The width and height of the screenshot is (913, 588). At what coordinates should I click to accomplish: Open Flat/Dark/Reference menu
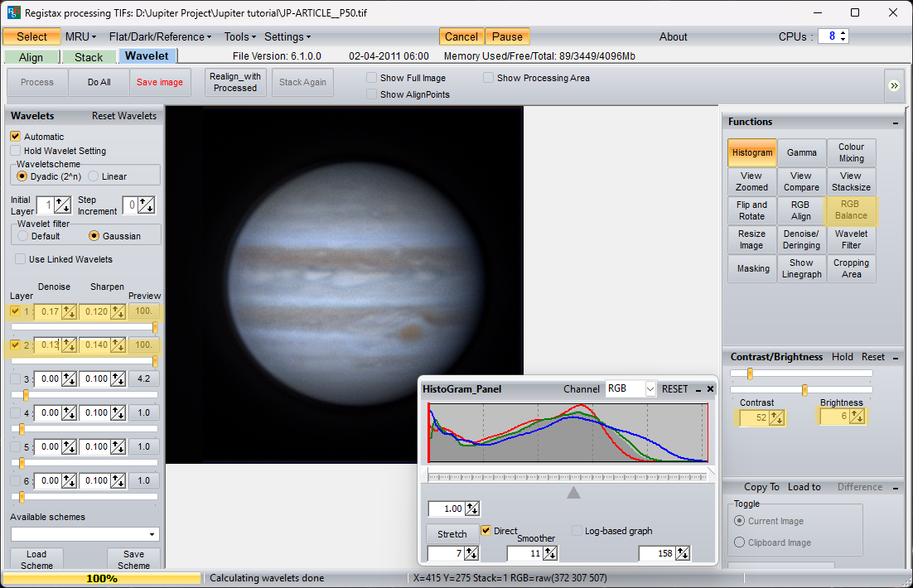160,36
